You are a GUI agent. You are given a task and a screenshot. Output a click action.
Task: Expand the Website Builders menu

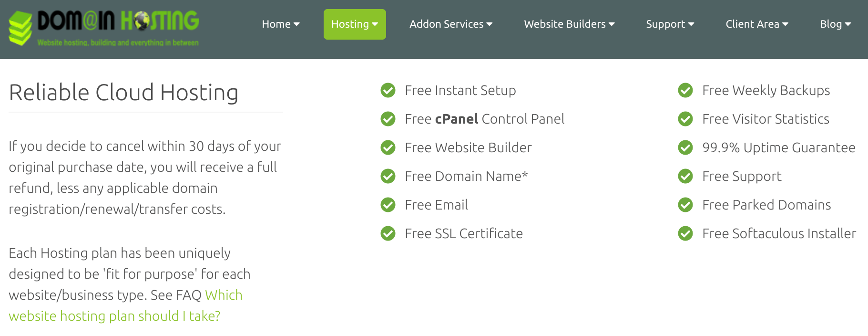tap(569, 24)
